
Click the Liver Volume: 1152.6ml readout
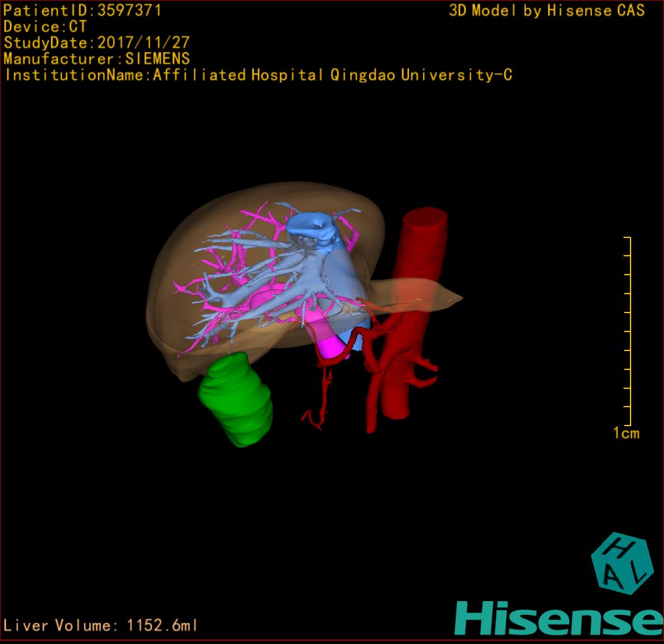101,626
